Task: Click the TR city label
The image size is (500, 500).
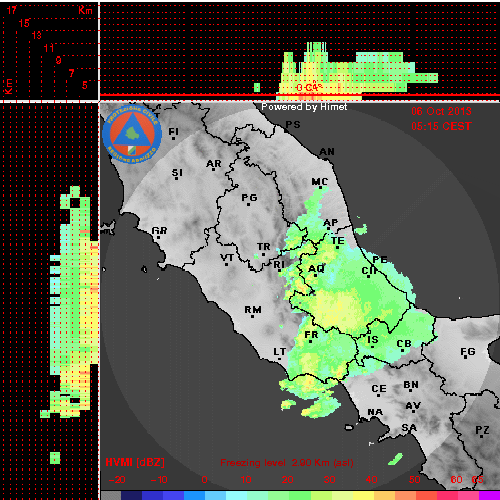Action: click(x=264, y=247)
